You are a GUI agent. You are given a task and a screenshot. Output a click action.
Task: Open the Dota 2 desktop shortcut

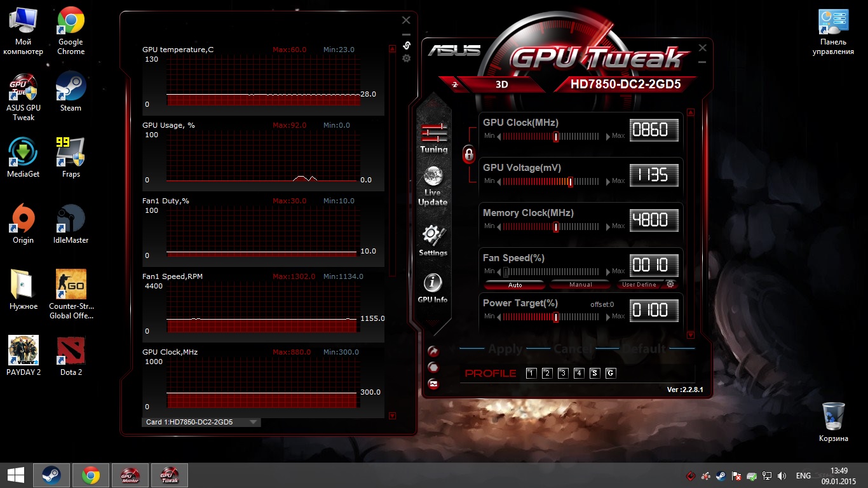tap(71, 356)
